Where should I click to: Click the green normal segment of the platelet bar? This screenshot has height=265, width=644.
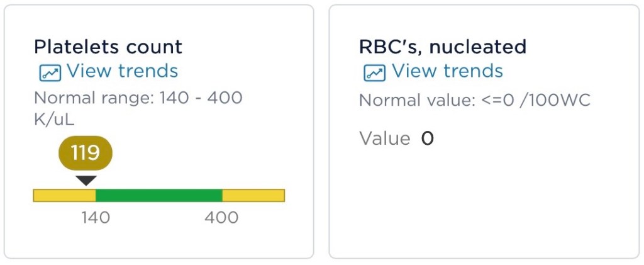(x=158, y=195)
